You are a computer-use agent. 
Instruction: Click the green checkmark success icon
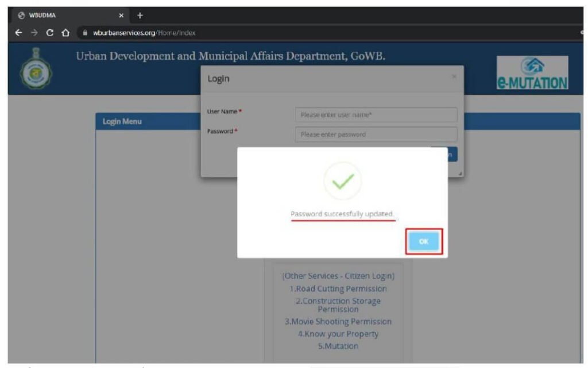click(343, 181)
